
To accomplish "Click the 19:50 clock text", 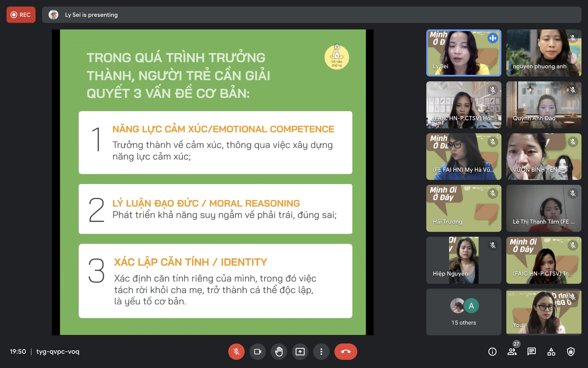I will tap(18, 351).
